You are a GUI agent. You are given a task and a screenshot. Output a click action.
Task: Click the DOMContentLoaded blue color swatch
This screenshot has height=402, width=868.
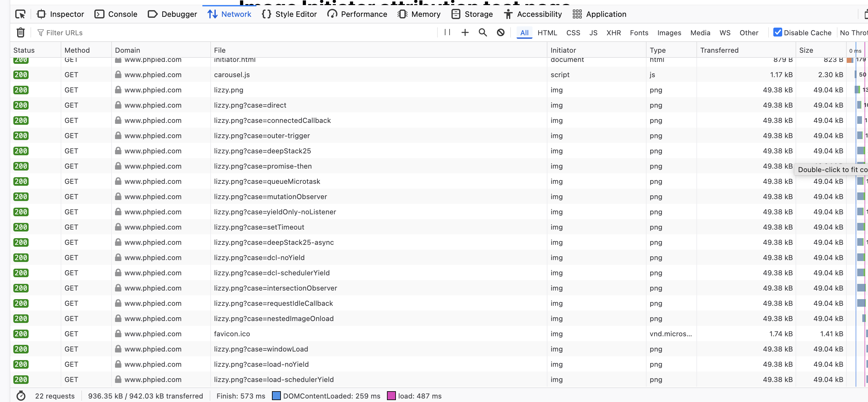[276, 396]
